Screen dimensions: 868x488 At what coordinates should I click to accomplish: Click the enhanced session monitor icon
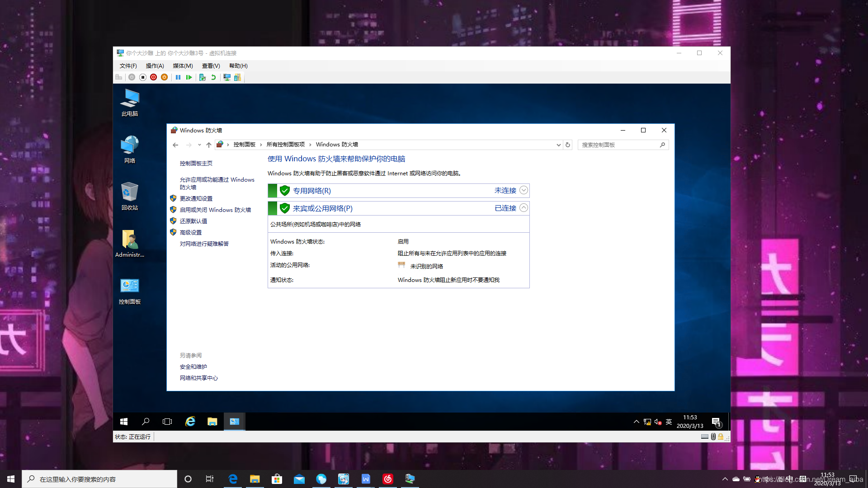coord(227,77)
